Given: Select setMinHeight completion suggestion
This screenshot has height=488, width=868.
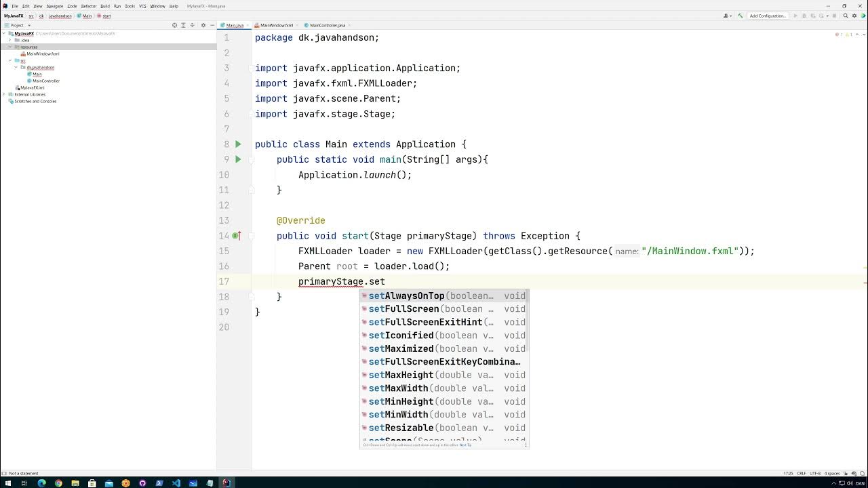Looking at the screenshot, I should (444, 402).
